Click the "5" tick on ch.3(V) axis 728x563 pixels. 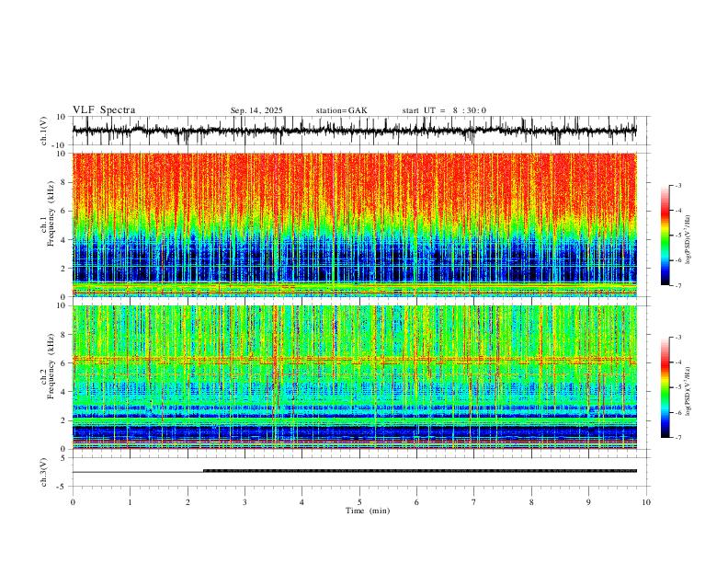click(x=63, y=458)
